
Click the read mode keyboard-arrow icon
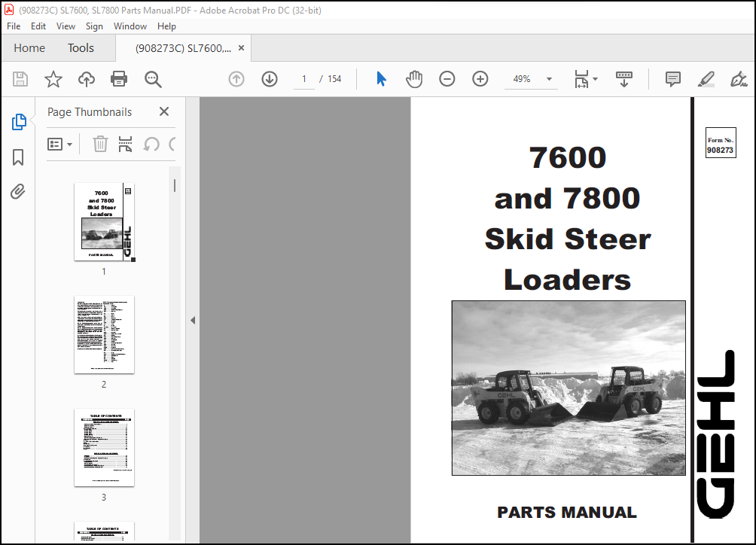click(624, 79)
